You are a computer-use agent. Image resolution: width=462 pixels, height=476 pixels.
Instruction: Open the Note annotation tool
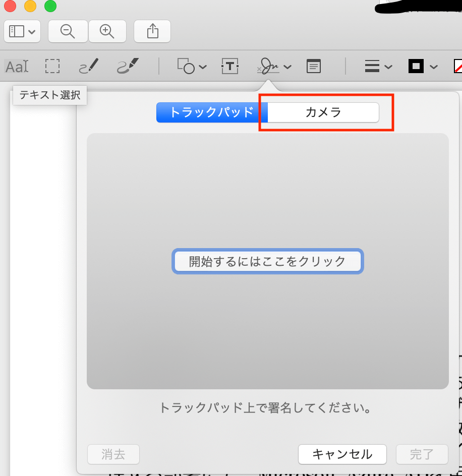313,66
